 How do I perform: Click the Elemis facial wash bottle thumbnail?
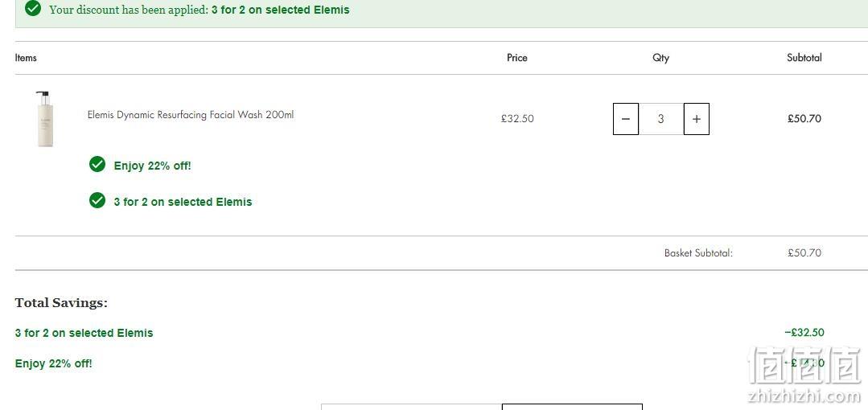(45, 119)
